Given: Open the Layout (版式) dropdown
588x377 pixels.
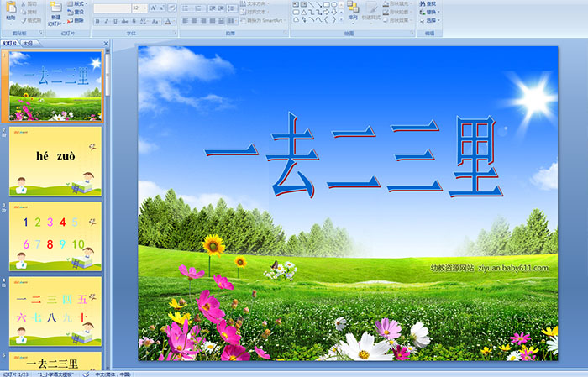Looking at the screenshot, I should 77,3.
